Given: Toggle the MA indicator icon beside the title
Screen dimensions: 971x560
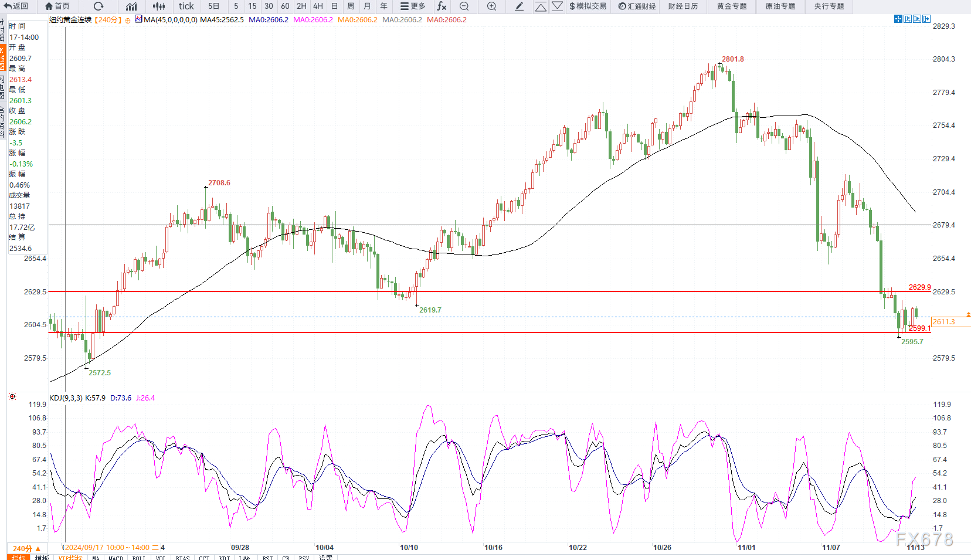Looking at the screenshot, I should click(x=138, y=19).
